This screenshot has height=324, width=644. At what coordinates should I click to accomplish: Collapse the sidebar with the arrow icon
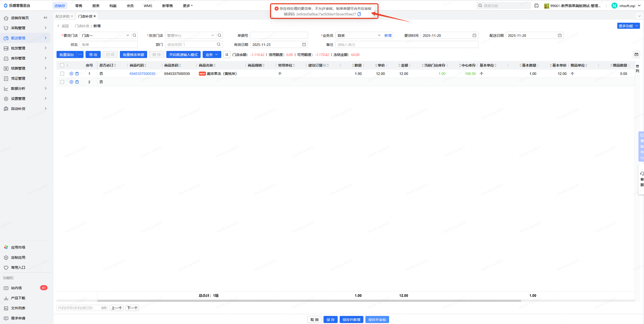tap(45, 18)
